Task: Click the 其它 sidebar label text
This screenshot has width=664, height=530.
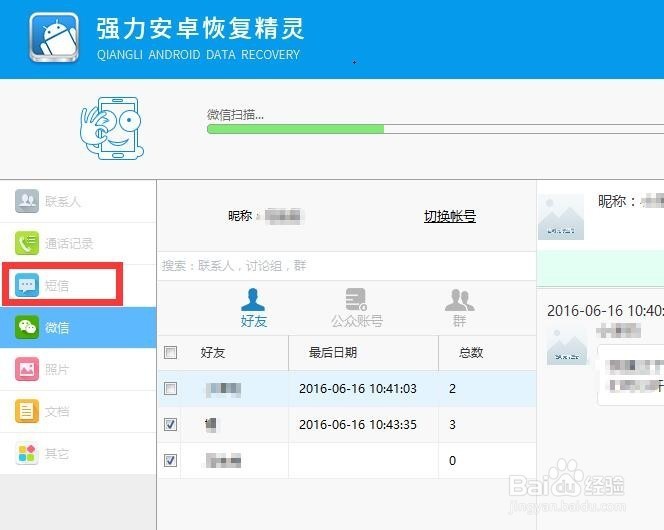Action: [x=57, y=453]
